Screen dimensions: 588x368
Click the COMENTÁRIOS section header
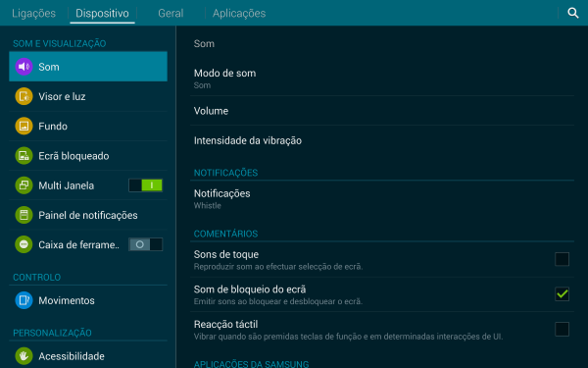coord(225,234)
